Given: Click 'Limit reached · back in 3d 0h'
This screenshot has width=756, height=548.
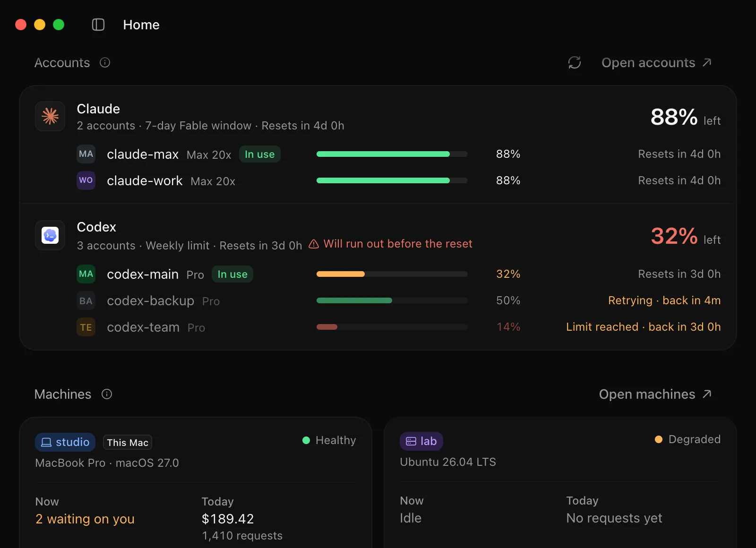Looking at the screenshot, I should 644,327.
